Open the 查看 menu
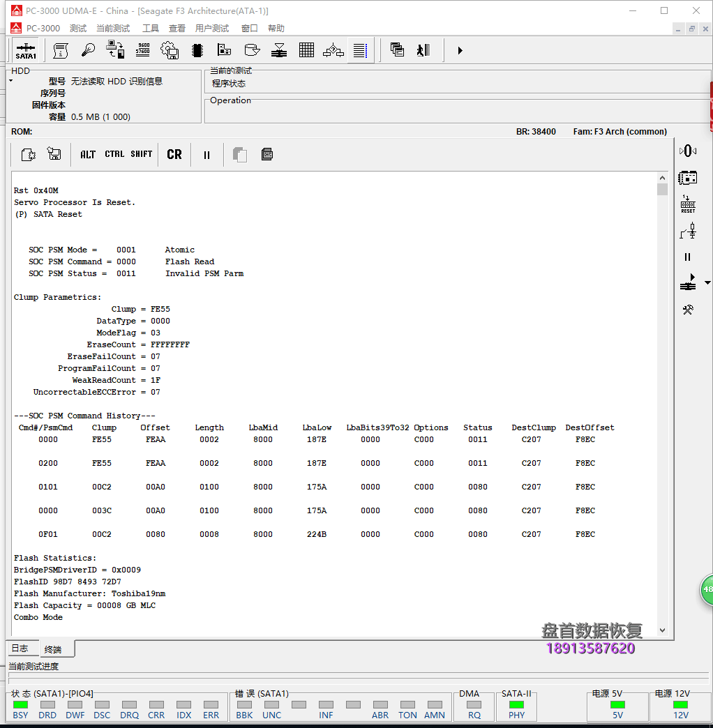 click(177, 29)
